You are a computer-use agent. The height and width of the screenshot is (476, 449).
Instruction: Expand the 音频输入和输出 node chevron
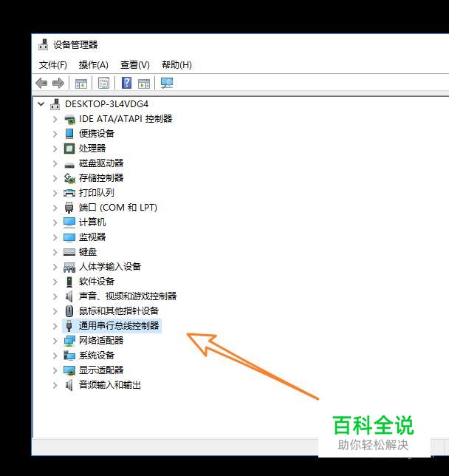tap(55, 385)
